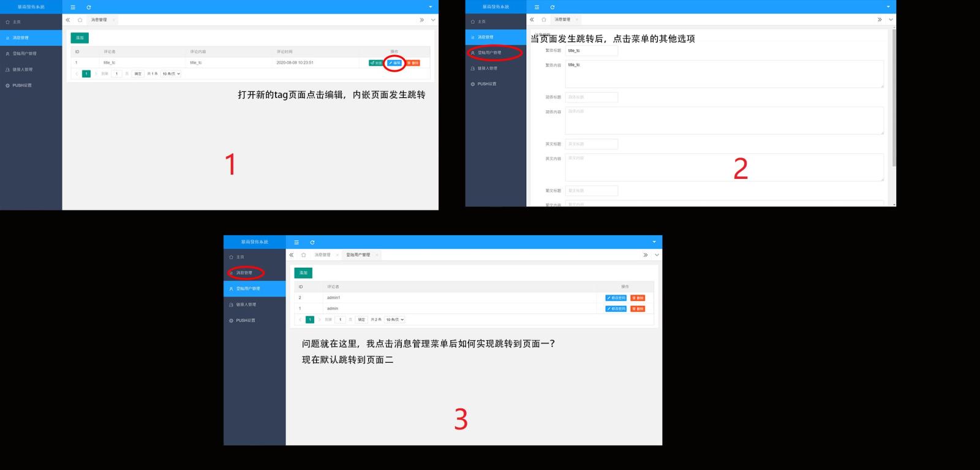Click the sidebar collapse icon in screenshot 3
Image resolution: width=980 pixels, height=470 pixels.
click(x=296, y=242)
